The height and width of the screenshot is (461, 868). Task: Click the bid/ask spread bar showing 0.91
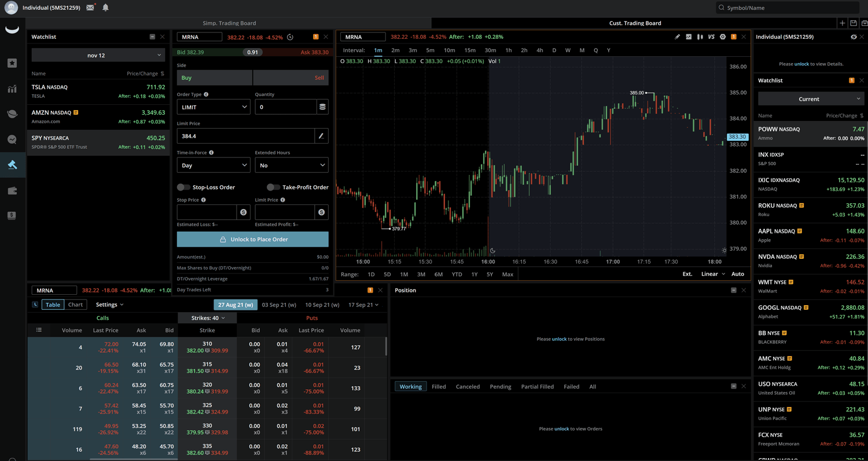pos(252,52)
